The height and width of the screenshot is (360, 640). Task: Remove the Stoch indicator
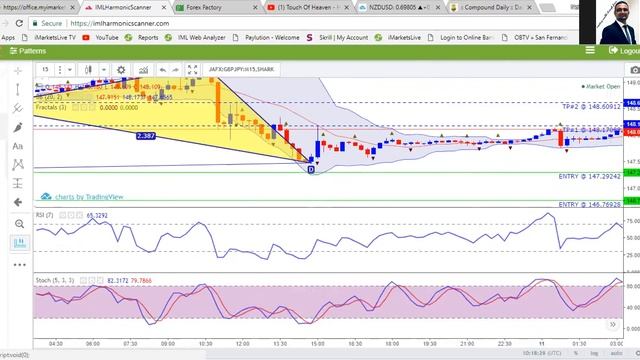(x=100, y=280)
